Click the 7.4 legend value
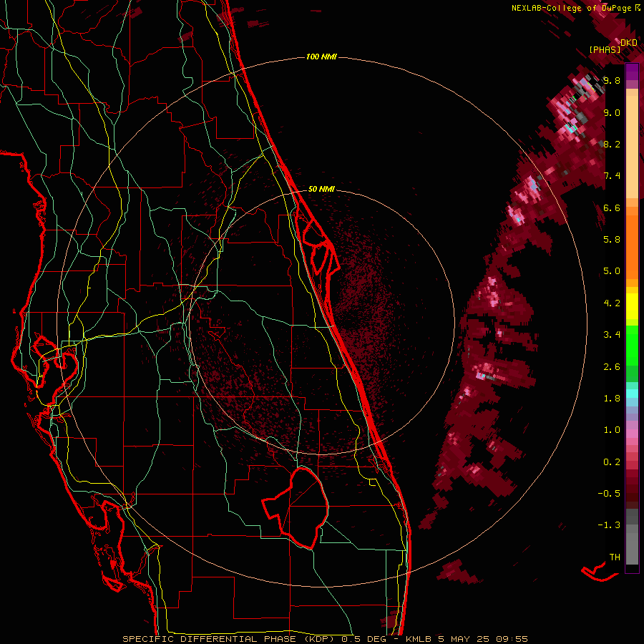 612,176
